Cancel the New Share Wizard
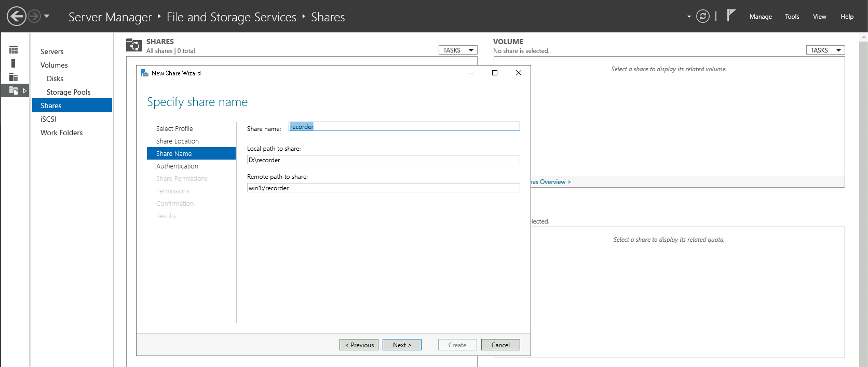868x367 pixels. [x=500, y=345]
